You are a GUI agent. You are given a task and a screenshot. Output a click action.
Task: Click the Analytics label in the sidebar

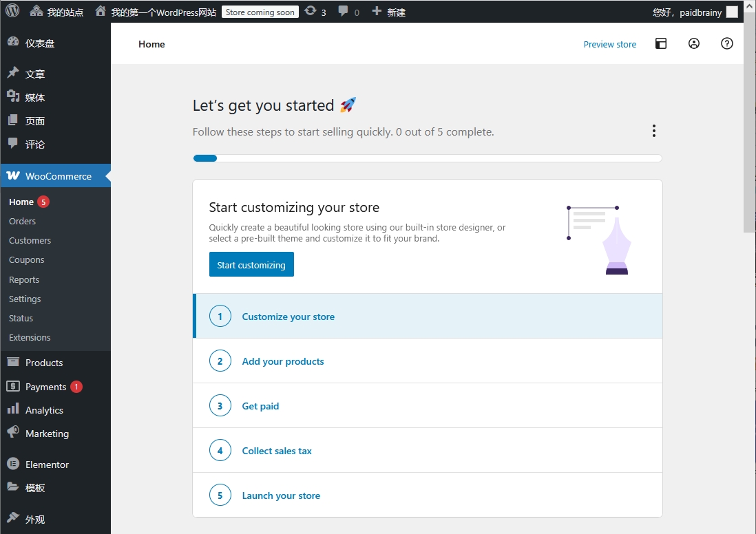tap(44, 410)
